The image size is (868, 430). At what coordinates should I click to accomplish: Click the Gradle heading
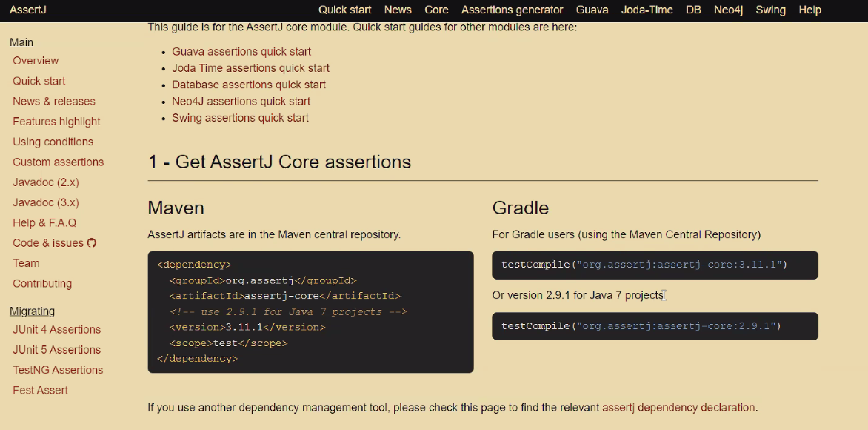click(521, 208)
